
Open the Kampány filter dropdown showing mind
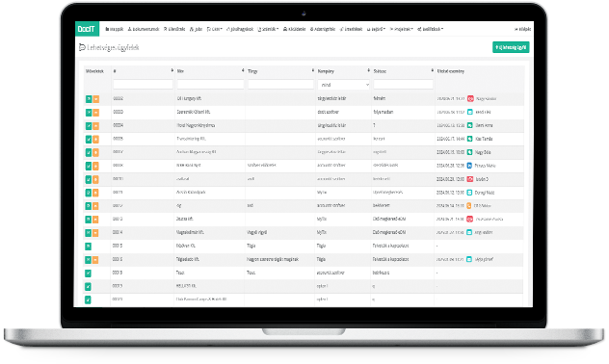(x=344, y=85)
